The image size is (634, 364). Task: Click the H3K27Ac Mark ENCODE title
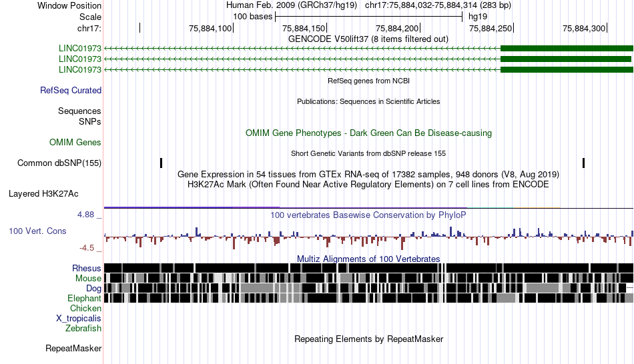click(x=368, y=185)
